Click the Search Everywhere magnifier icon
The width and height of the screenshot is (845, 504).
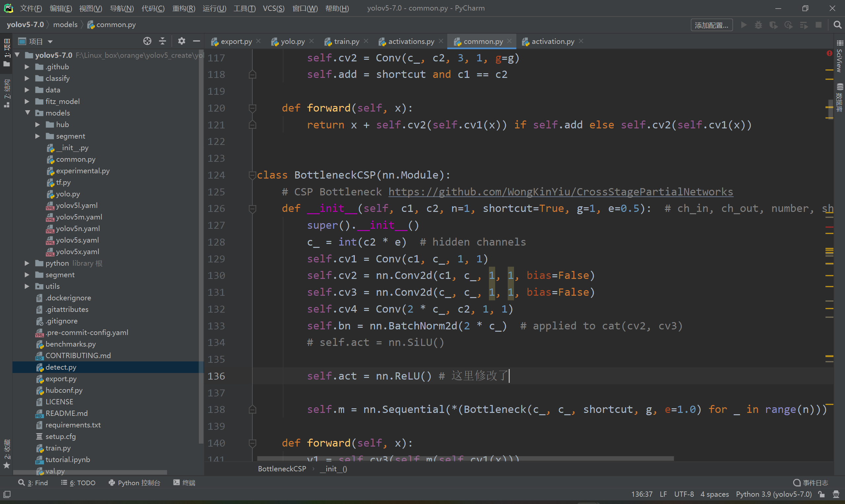[x=837, y=25]
